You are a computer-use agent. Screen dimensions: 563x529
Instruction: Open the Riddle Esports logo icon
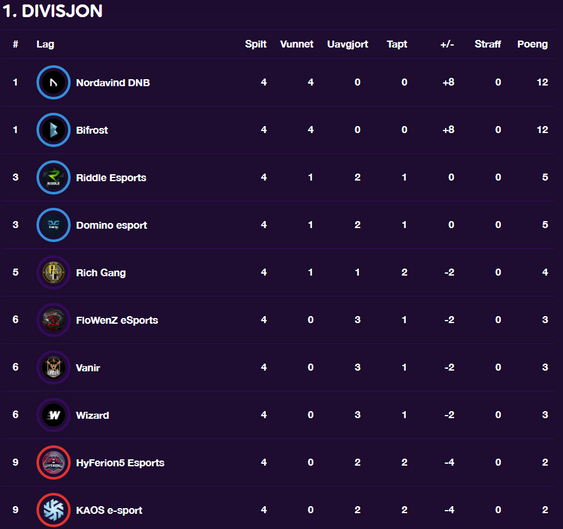53,177
